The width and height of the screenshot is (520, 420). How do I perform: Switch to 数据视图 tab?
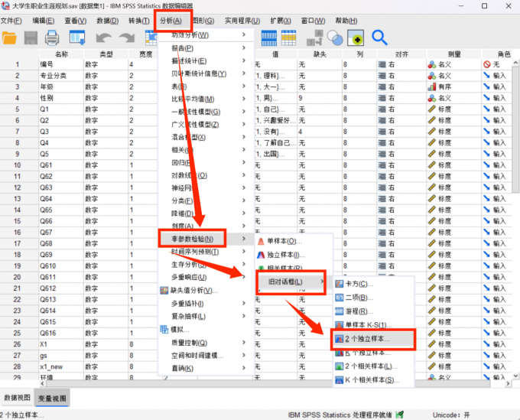(17, 398)
